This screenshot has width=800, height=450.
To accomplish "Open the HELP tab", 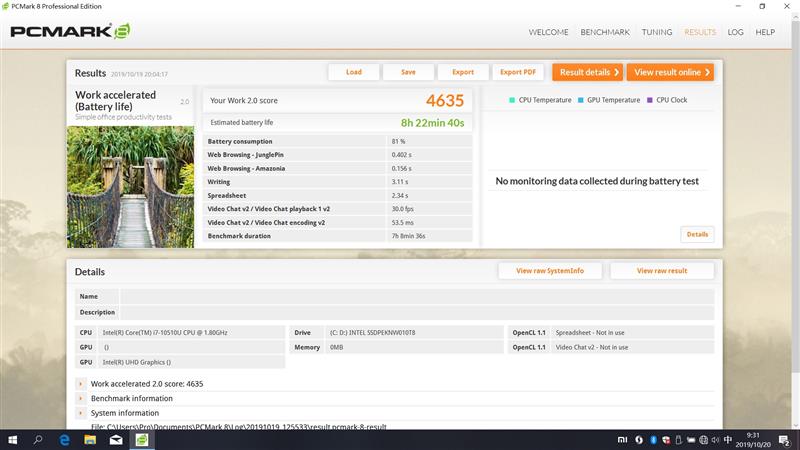I will coord(765,32).
